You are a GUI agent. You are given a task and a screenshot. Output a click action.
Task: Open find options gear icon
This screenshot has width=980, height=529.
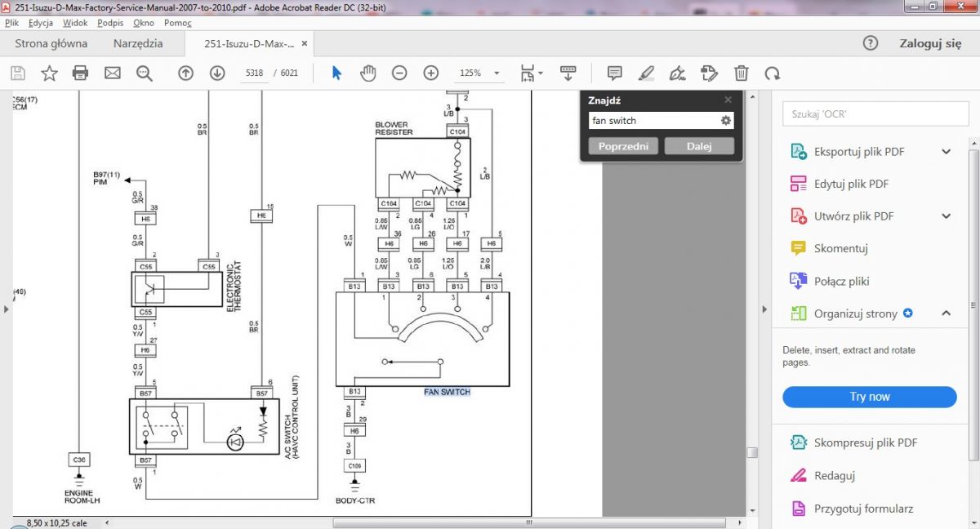click(725, 121)
